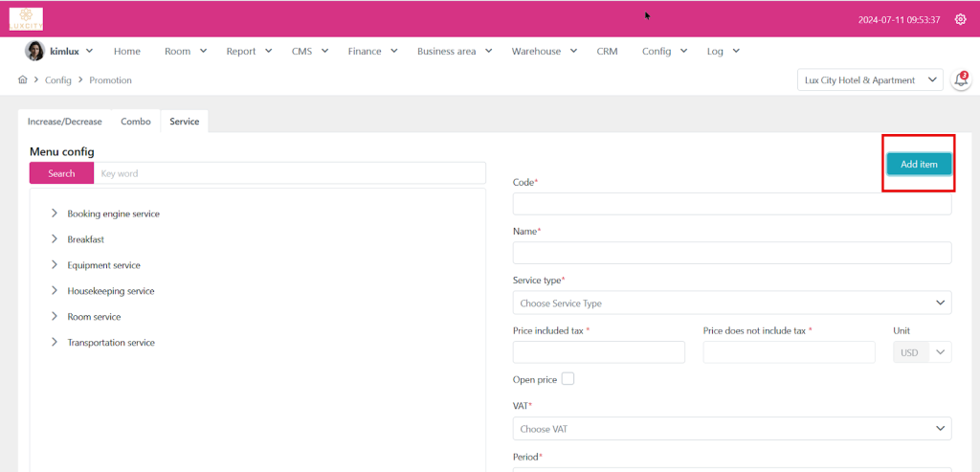Switch to the Combo tab
This screenshot has height=472, width=980.
pyautogui.click(x=135, y=122)
